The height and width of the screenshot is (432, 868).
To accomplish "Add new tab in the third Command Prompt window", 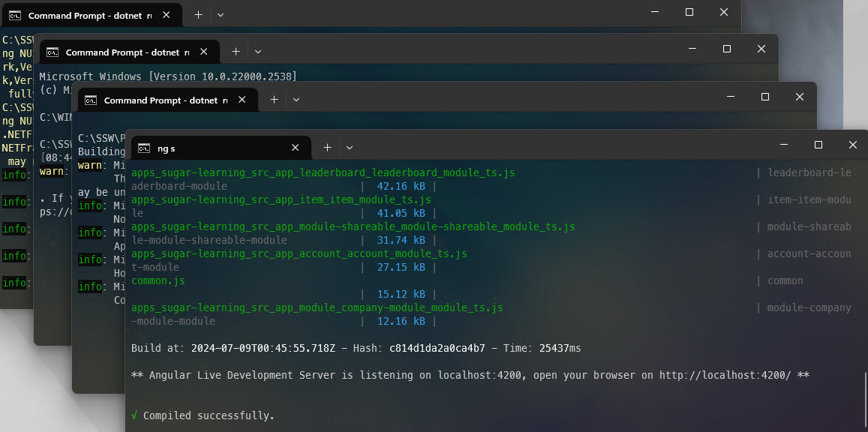I will coord(274,100).
